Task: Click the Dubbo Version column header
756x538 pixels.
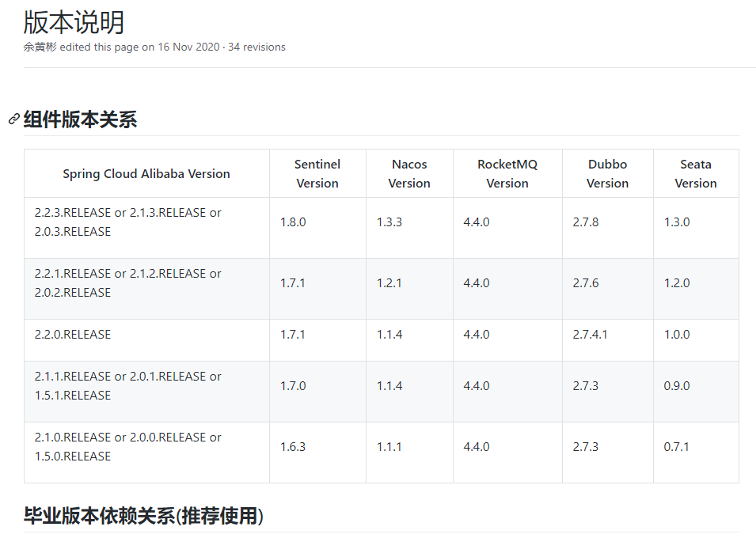Action: click(607, 174)
